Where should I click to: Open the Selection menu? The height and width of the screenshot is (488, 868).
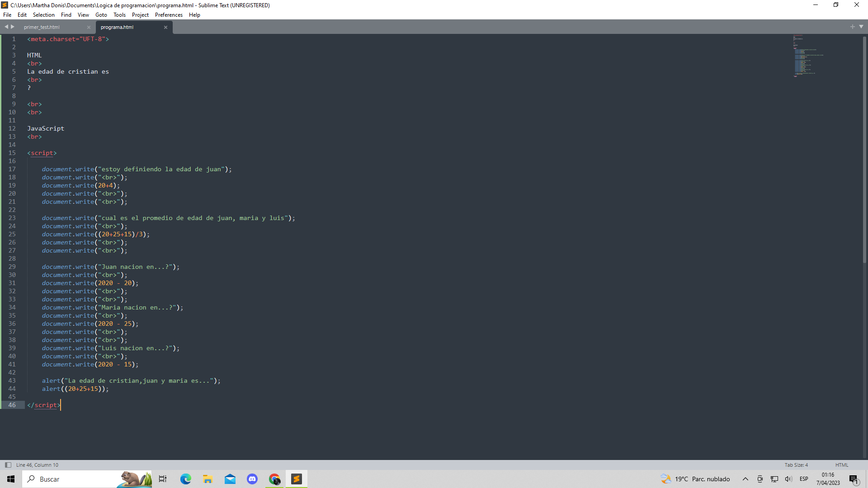(43, 15)
